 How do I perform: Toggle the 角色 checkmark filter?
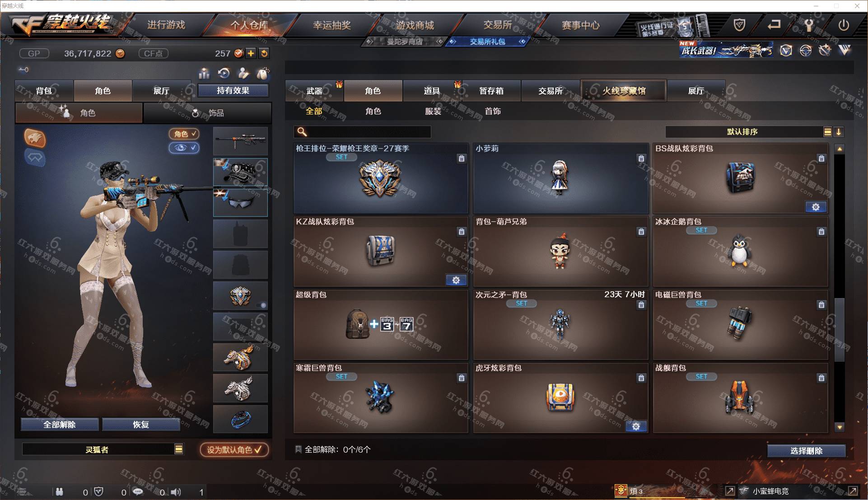click(184, 134)
